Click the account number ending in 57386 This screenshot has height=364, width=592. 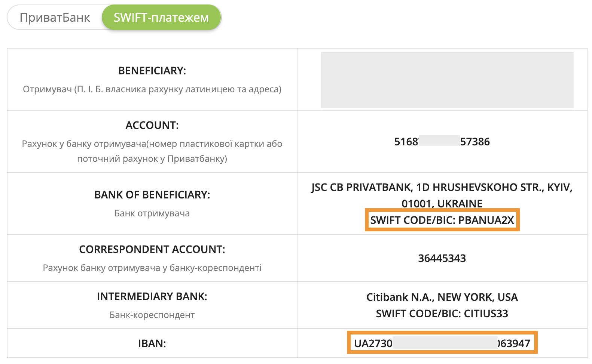442,142
